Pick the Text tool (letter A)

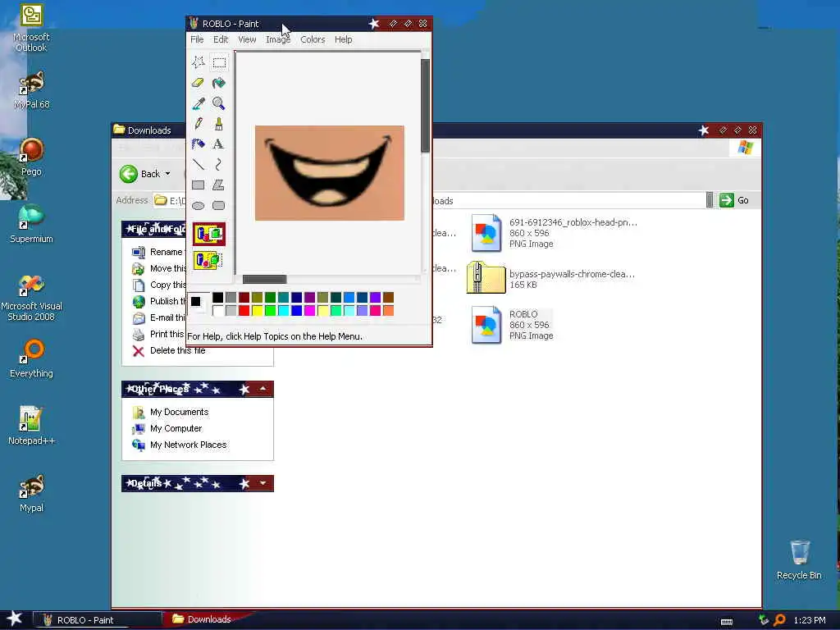pos(218,144)
